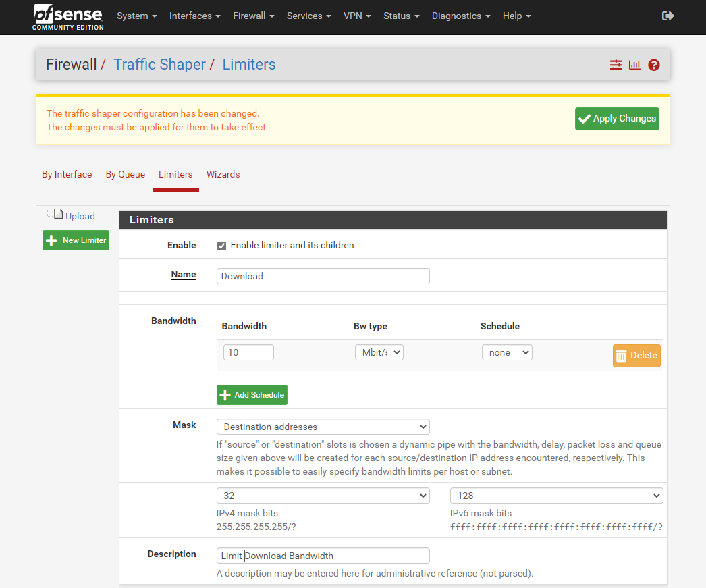The image size is (706, 588).
Task: Click Add Schedule button
Action: 252,395
